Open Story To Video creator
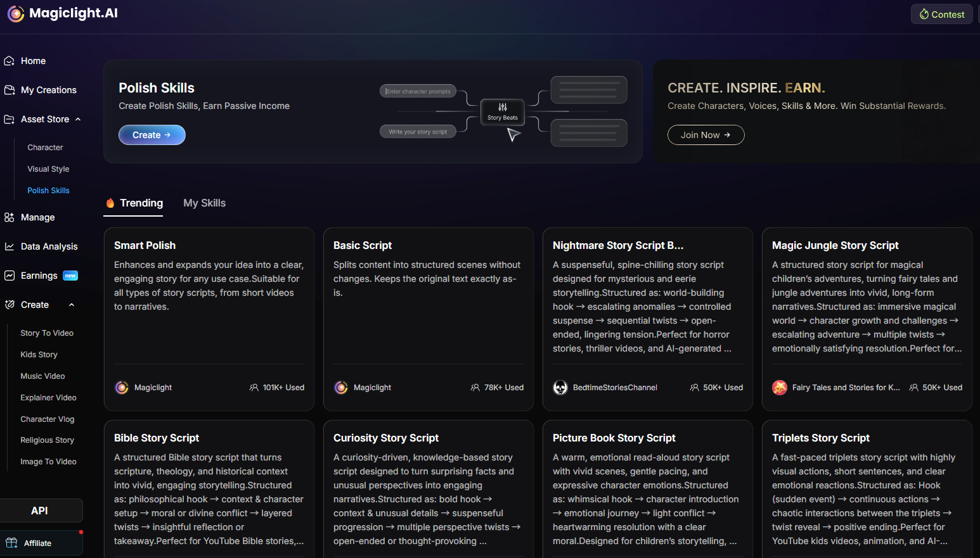Image resolution: width=980 pixels, height=558 pixels. [x=47, y=333]
